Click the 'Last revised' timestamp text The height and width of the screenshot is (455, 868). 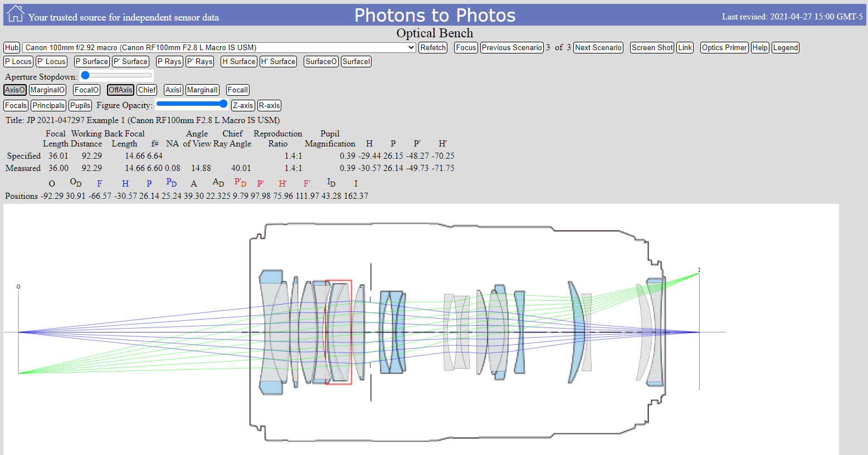(x=792, y=17)
